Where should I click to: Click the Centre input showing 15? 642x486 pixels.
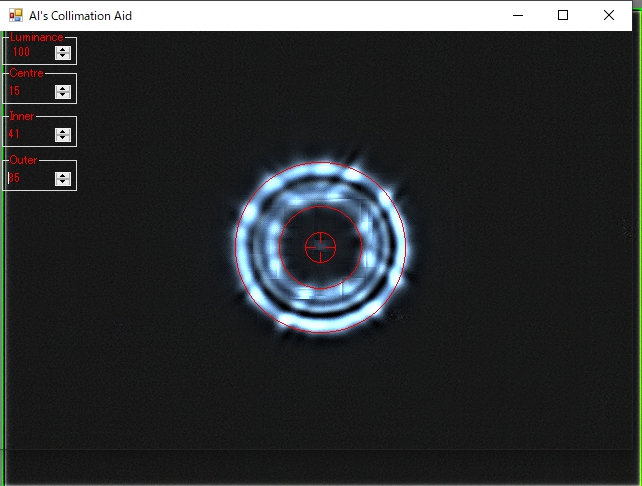pos(31,91)
